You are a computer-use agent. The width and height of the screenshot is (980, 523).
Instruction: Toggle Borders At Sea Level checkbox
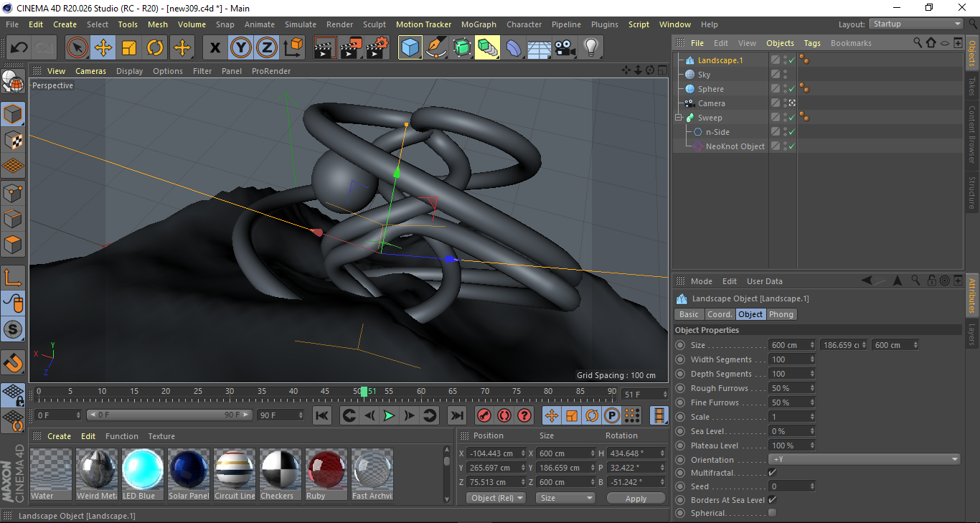(772, 499)
